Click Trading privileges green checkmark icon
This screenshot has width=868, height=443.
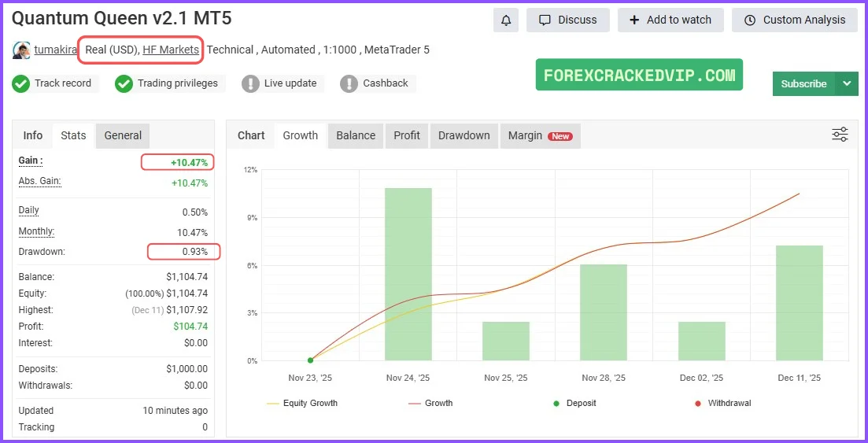(x=124, y=83)
